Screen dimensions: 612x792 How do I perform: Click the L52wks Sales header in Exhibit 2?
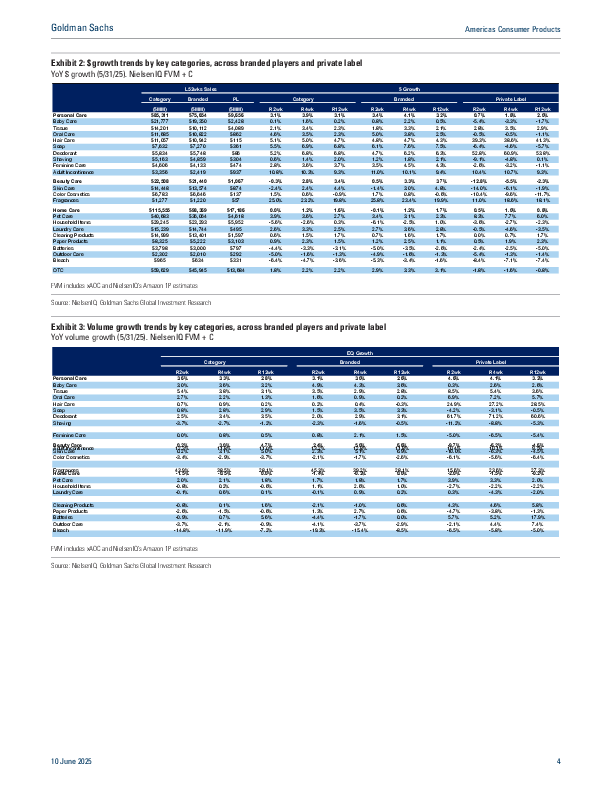click(x=200, y=89)
